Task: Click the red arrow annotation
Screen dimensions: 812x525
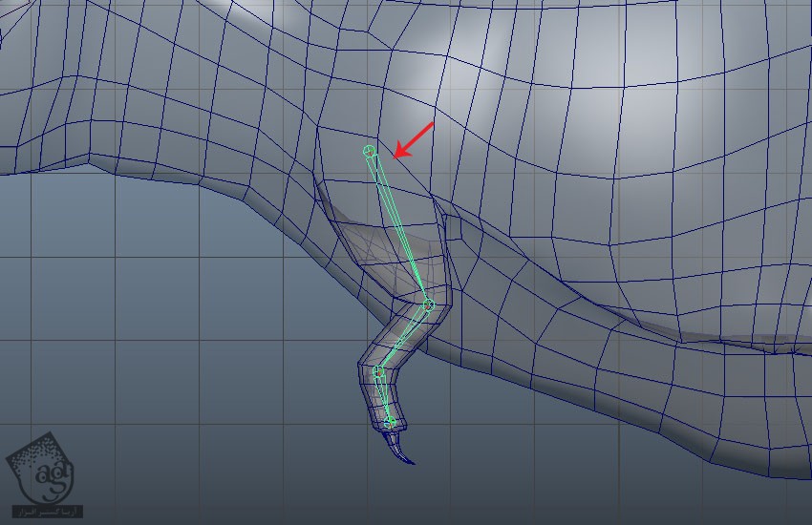Action: (x=414, y=139)
